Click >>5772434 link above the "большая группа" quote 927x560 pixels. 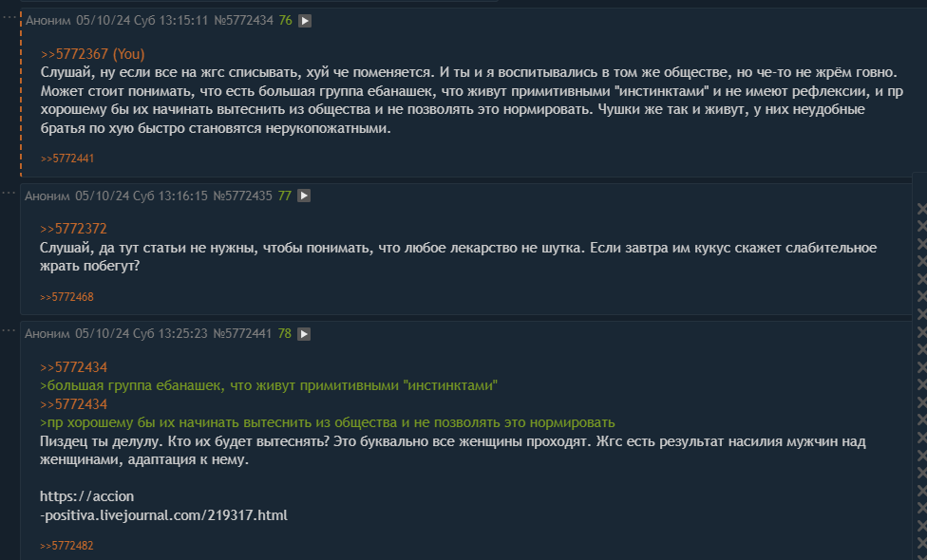click(73, 367)
